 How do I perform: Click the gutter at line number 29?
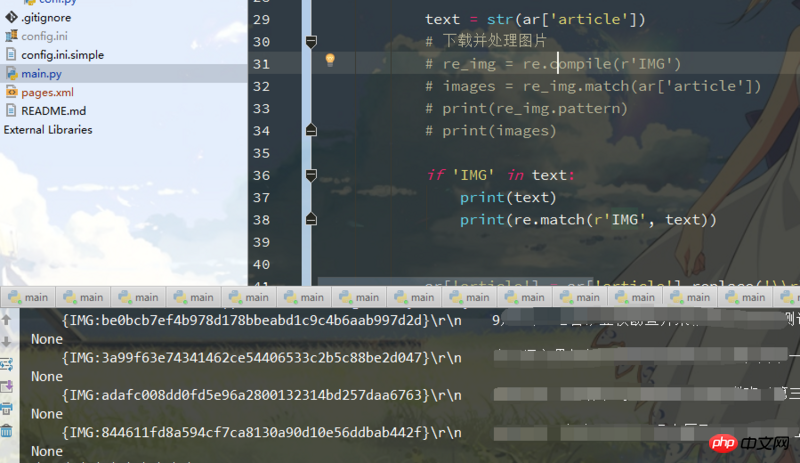[261, 19]
